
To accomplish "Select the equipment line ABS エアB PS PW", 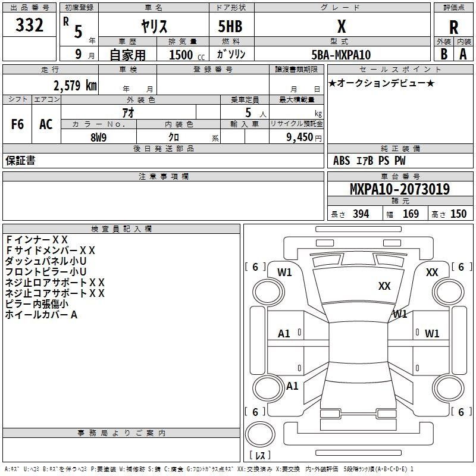I will click(x=369, y=161).
